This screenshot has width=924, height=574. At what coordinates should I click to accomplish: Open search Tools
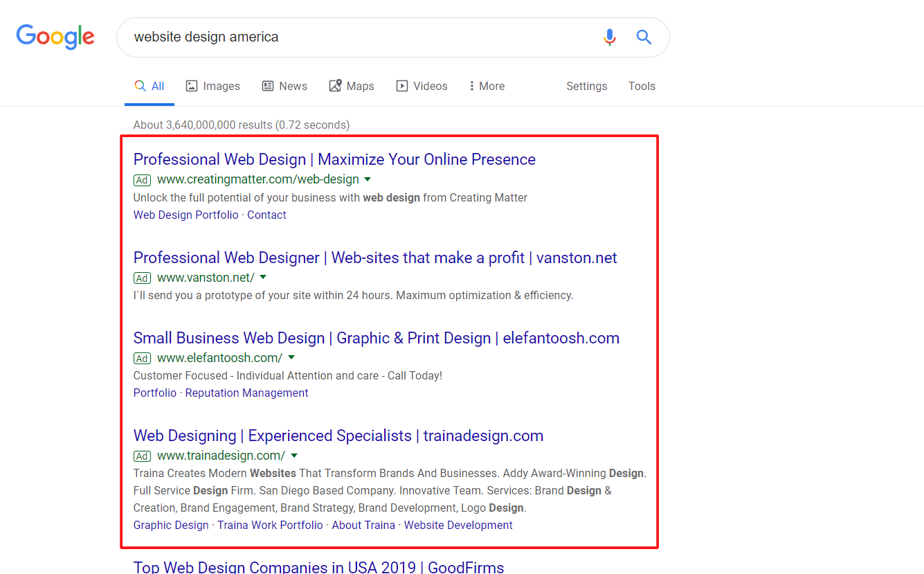(x=642, y=86)
